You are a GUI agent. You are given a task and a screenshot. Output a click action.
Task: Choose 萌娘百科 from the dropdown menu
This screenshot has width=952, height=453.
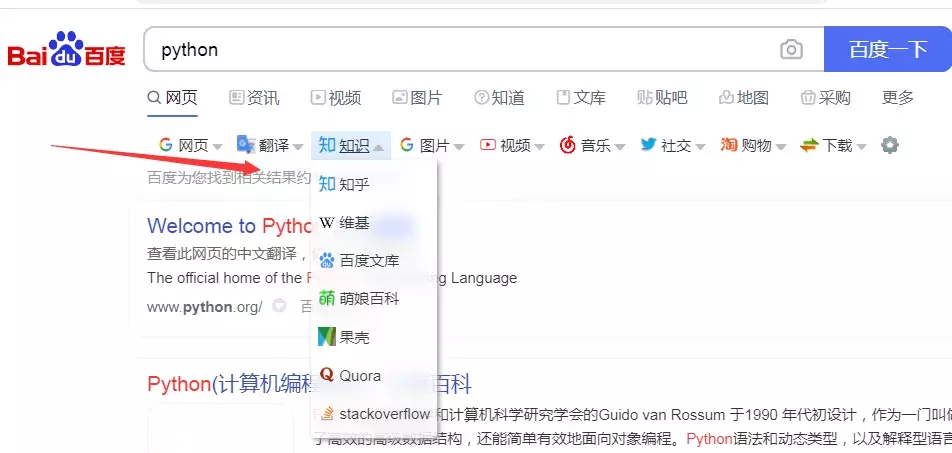tap(374, 299)
